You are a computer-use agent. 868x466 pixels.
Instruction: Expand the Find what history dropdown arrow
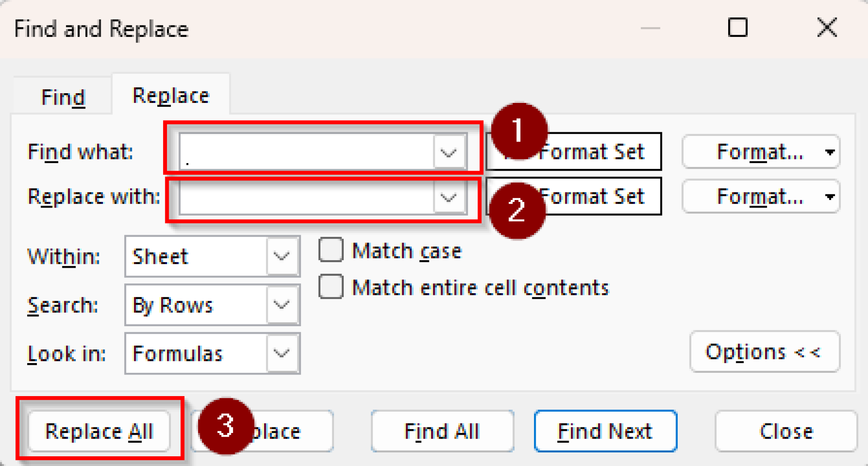[448, 152]
